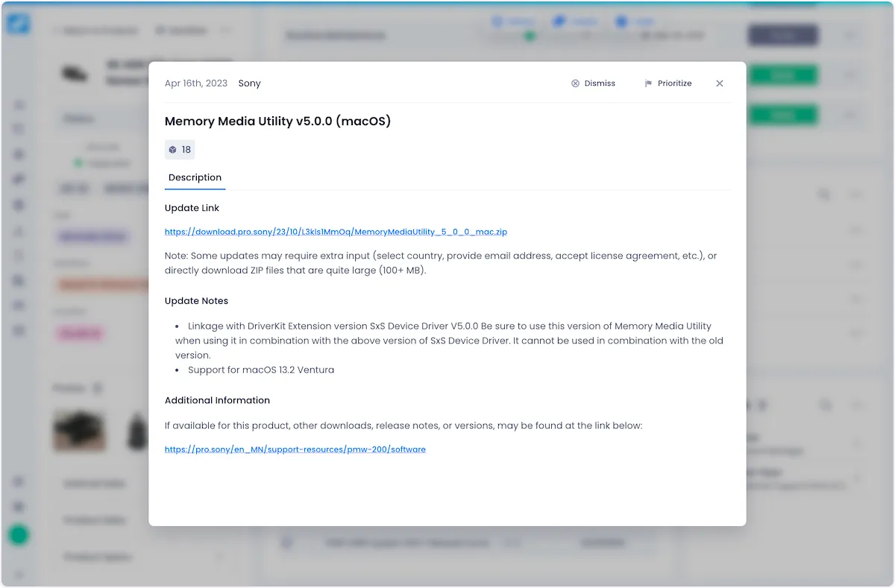Close the update details dialog

720,83
